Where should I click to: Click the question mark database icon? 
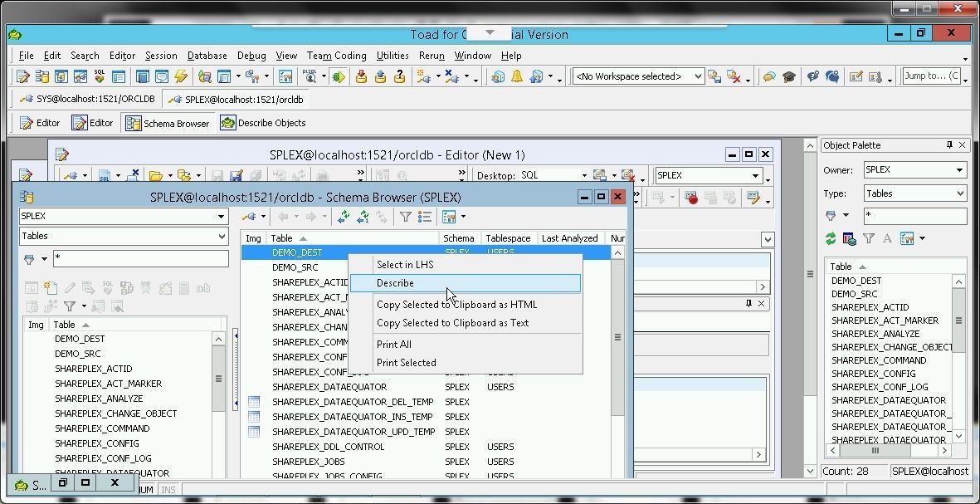(400, 76)
